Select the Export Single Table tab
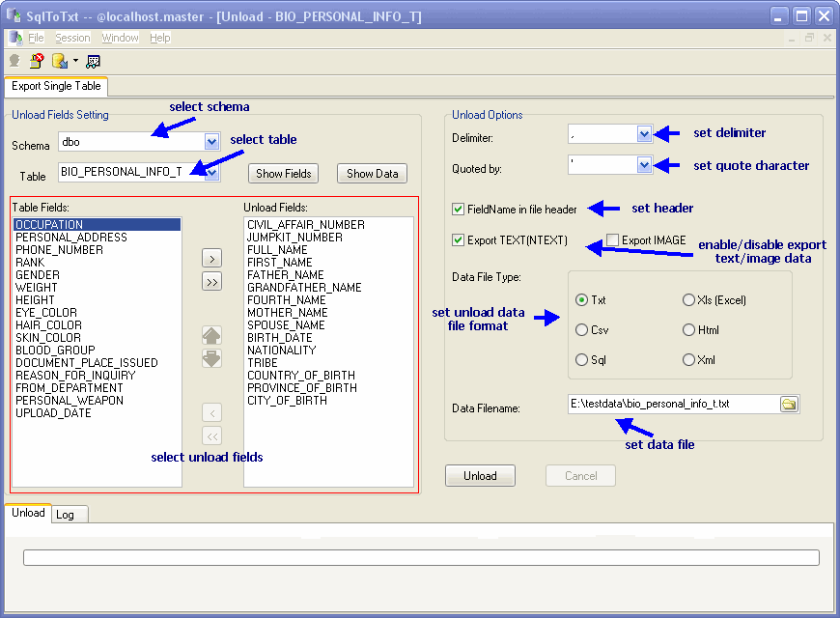 pos(56,86)
